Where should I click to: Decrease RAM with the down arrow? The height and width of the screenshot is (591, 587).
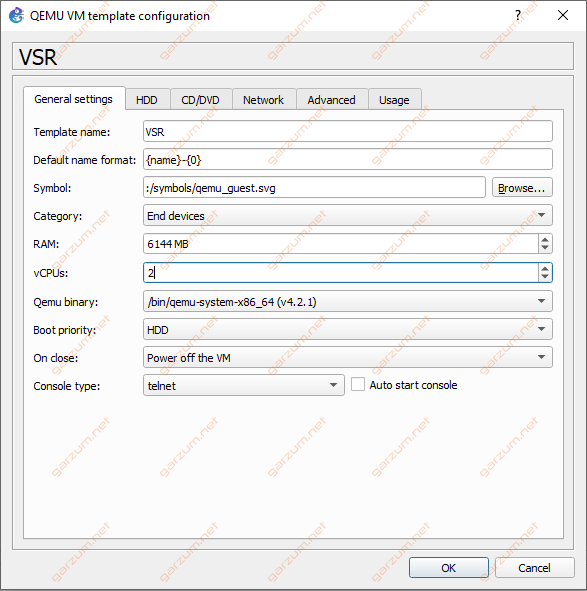pos(545,248)
